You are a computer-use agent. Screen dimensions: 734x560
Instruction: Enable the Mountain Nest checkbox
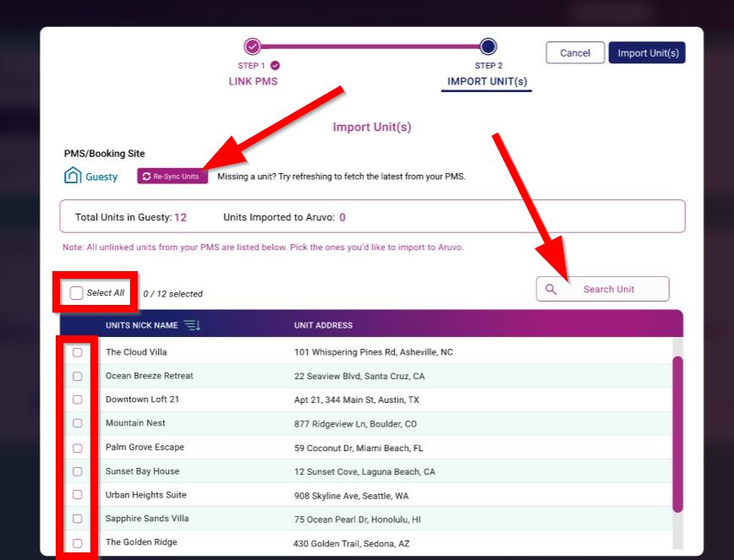77,423
